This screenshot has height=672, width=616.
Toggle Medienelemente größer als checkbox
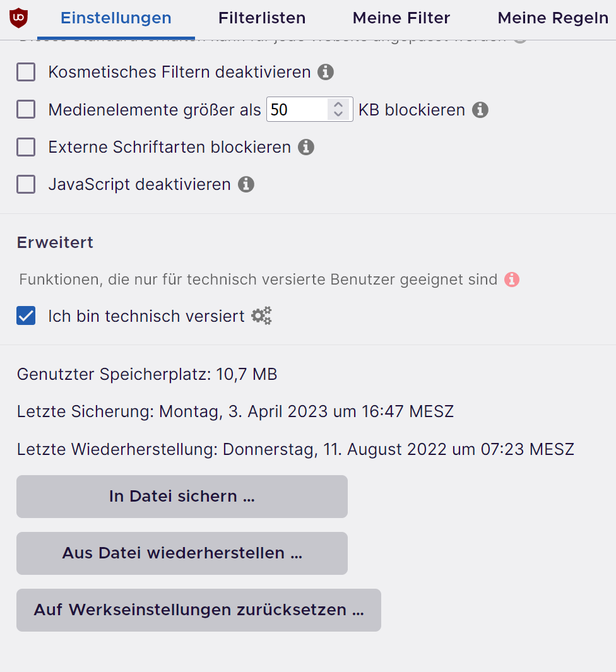point(26,110)
